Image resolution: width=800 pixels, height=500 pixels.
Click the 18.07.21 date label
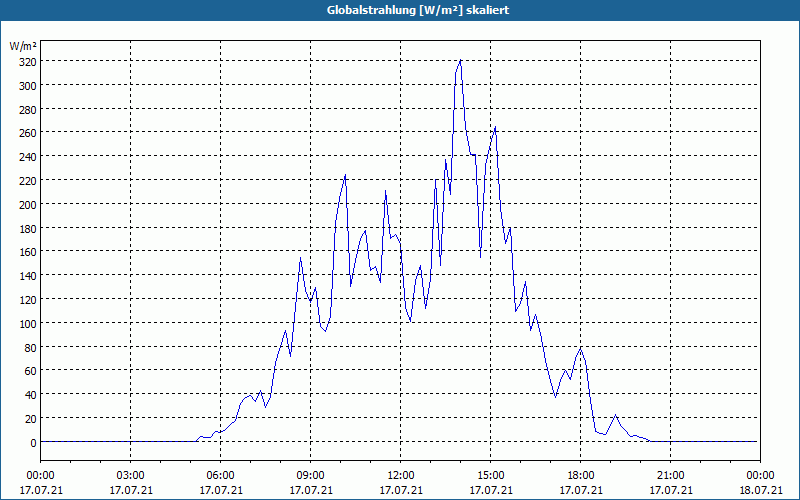(760, 490)
